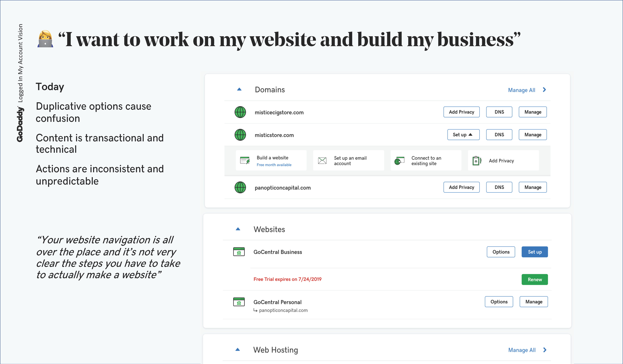Screen dimensions: 623x364
Task: Open Manage All for Domains
Action: pos(527,90)
